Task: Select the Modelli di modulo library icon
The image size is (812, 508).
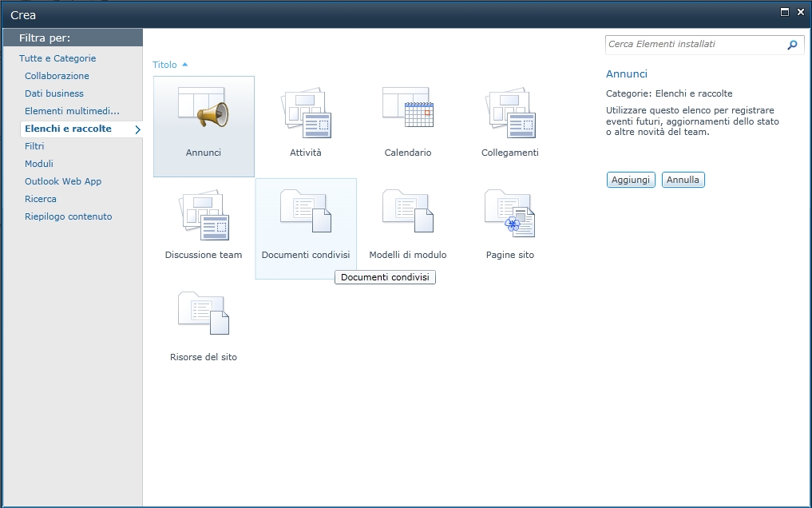Action: pyautogui.click(x=408, y=211)
